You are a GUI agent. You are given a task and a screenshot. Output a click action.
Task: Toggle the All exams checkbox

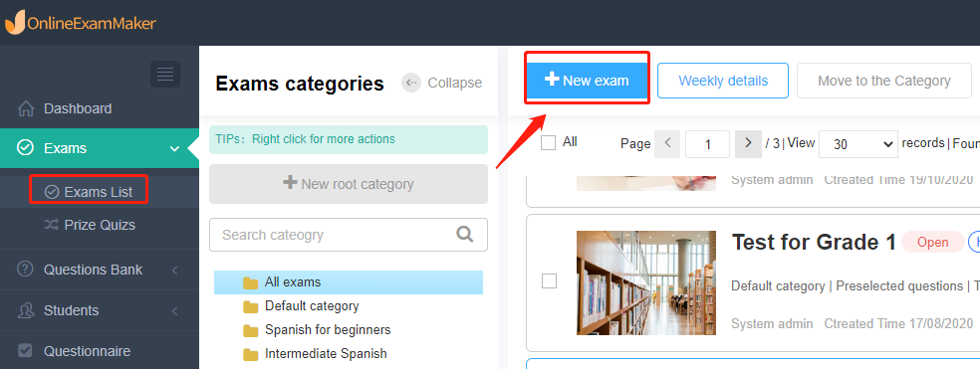548,143
